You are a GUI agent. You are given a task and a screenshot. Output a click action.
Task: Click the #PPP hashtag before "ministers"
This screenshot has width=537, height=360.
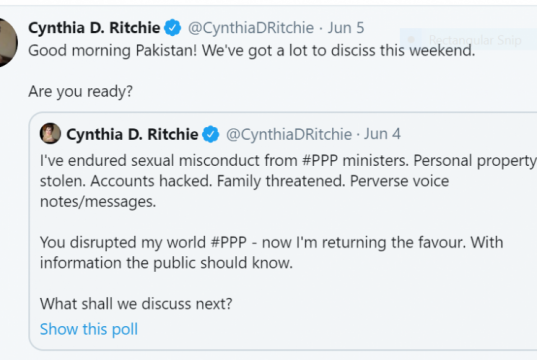pos(320,160)
